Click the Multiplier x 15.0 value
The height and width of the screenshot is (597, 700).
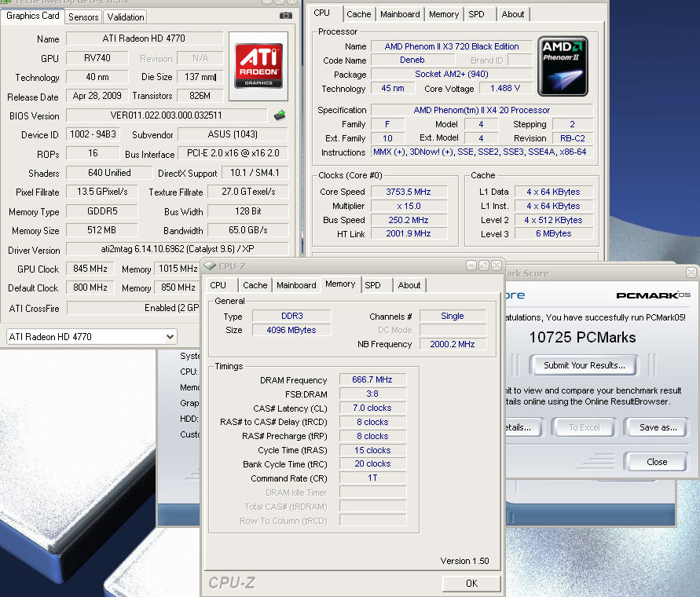tap(409, 206)
